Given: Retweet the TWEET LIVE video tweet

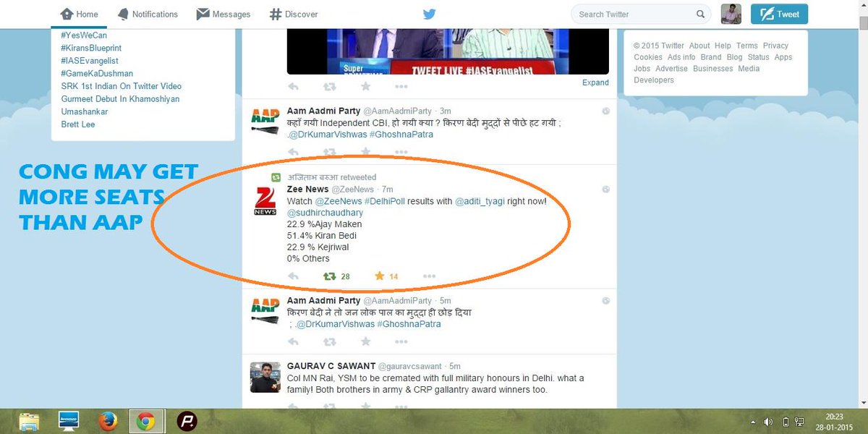Looking at the screenshot, I should point(329,86).
